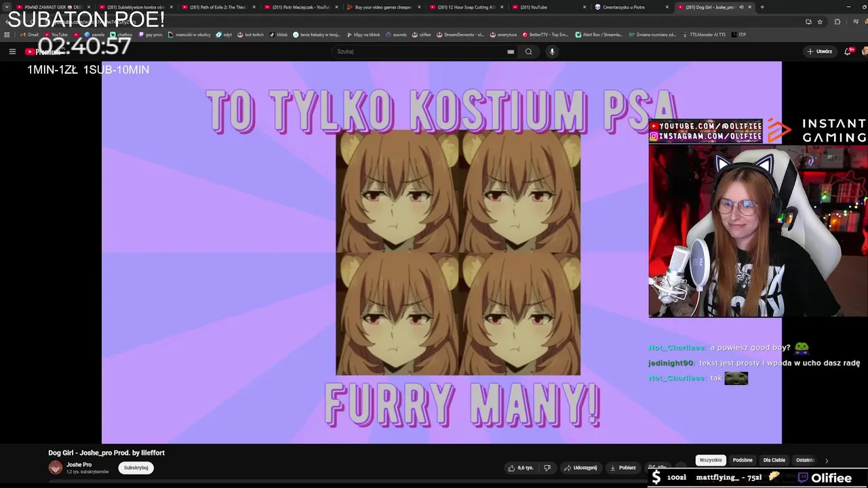
Task: Open the tiktok bookmark
Action: coord(278,35)
